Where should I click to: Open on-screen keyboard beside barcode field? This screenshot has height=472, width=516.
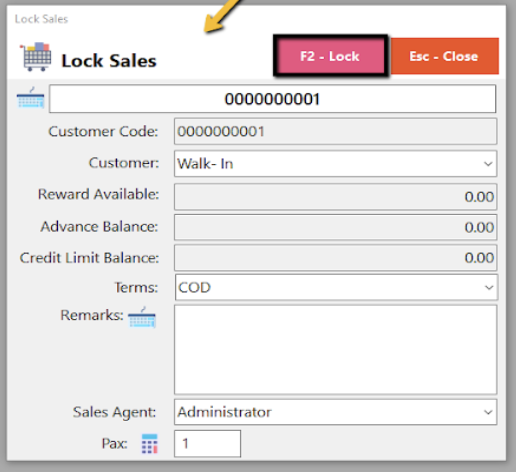coord(31,98)
